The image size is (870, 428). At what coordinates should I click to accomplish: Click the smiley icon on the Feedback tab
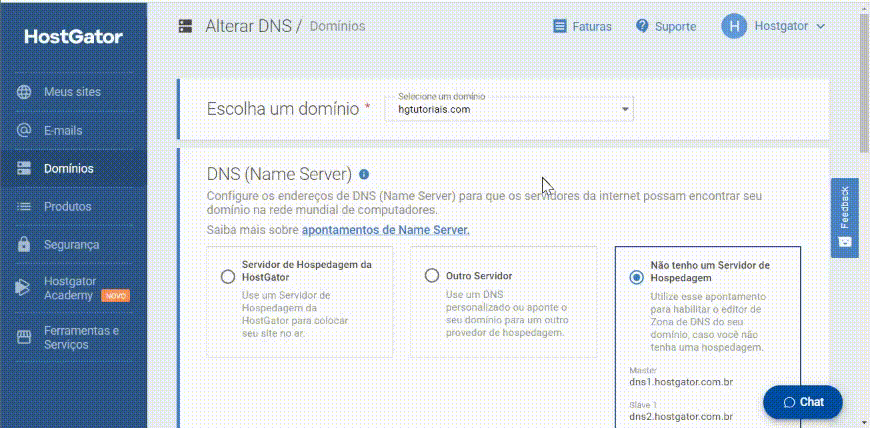coord(844,241)
